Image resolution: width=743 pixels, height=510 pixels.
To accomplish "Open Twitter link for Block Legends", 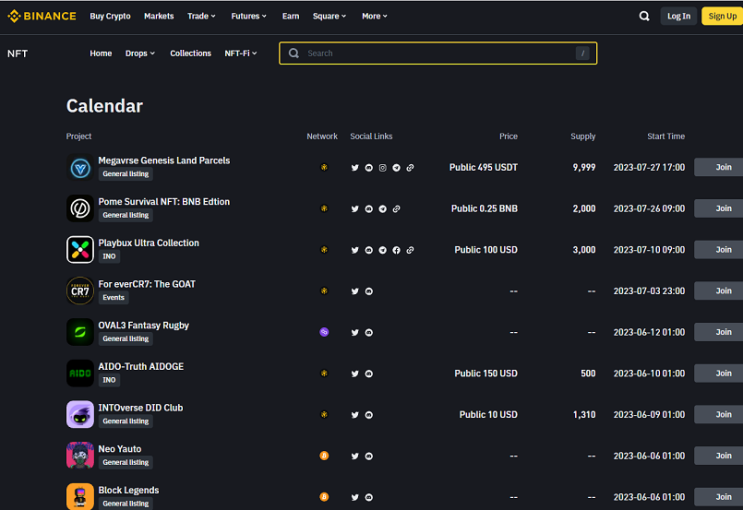I will (x=355, y=498).
